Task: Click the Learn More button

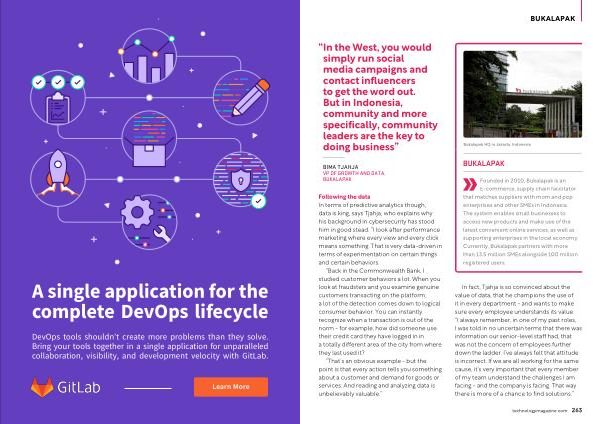Action: click(231, 386)
